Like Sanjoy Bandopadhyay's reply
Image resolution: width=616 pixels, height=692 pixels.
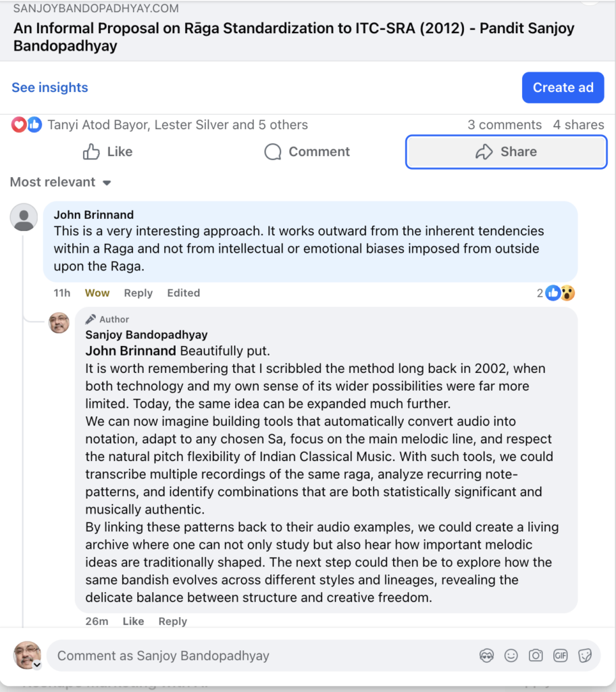pyautogui.click(x=133, y=622)
